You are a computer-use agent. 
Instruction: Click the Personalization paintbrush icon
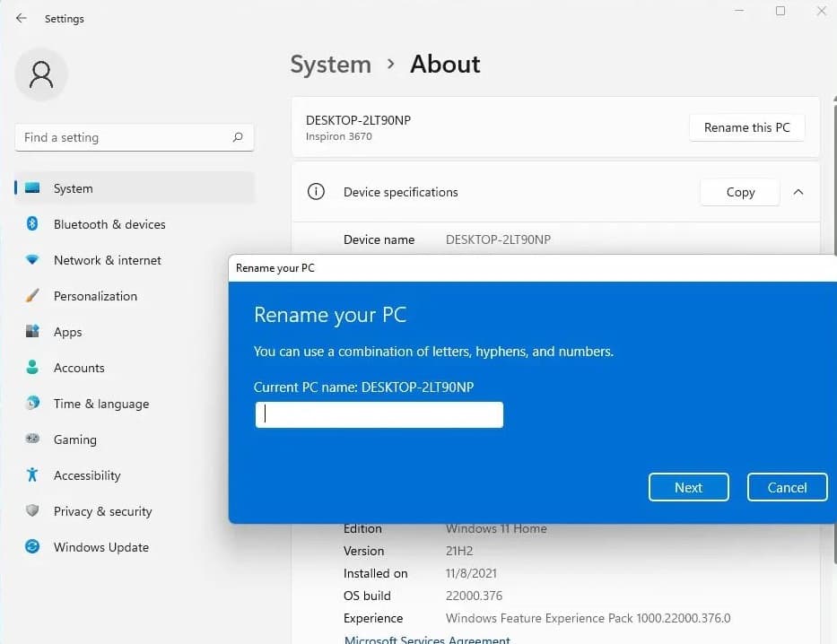(32, 296)
